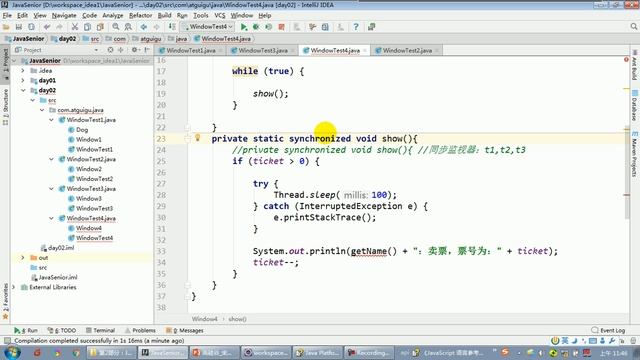Collapse WindowTest3.java node

51,189
